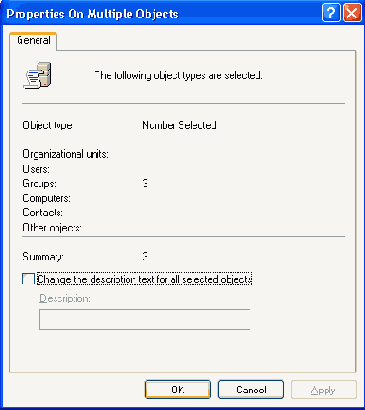
Task: Click inside the Description text field
Action: click(145, 319)
